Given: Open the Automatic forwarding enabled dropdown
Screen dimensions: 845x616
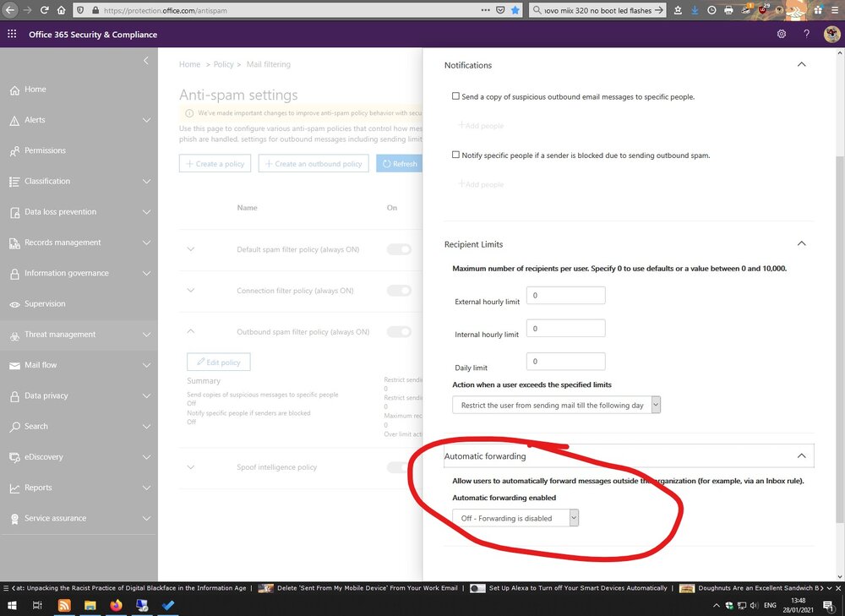Looking at the screenshot, I should (x=515, y=518).
